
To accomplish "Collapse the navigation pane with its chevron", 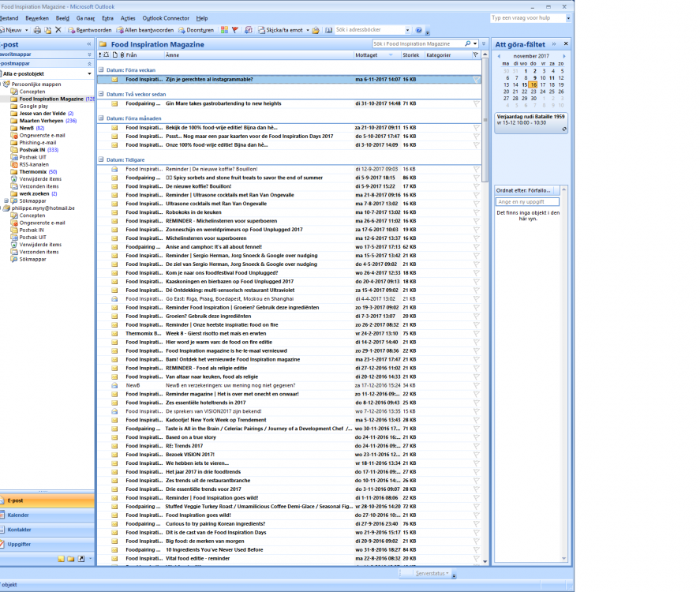I will 89,44.
